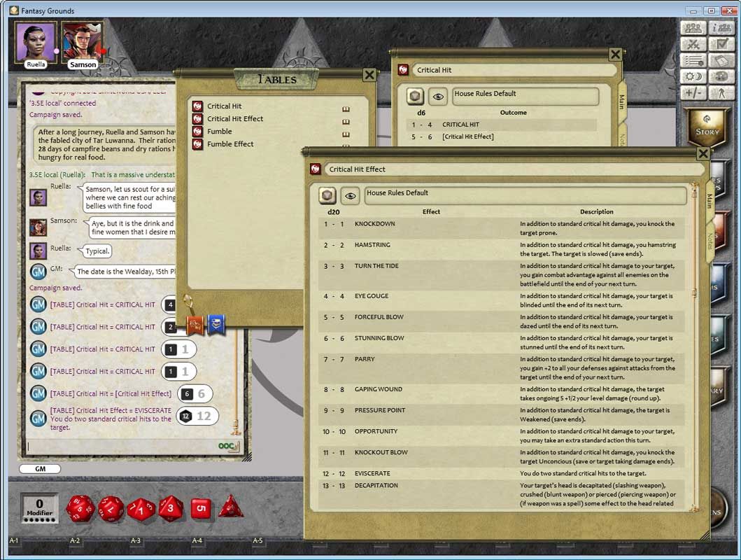The image size is (741, 560).
Task: Click the walking figure icon on right toolbar
Action: point(721,92)
